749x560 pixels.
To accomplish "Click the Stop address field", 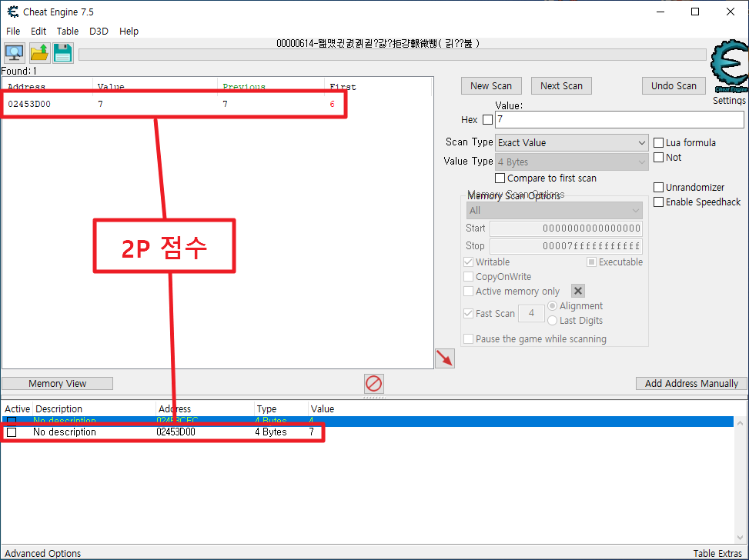I will pyautogui.click(x=566, y=246).
